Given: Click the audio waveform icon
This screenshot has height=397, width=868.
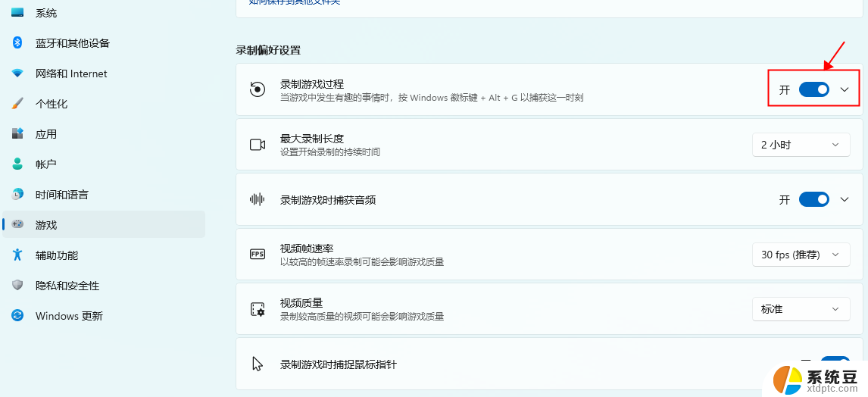Looking at the screenshot, I should pos(258,199).
